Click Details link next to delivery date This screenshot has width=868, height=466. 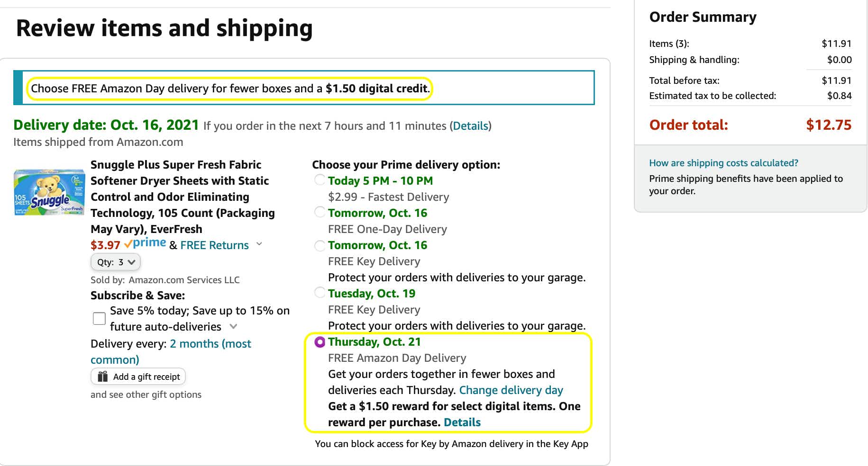pos(470,126)
